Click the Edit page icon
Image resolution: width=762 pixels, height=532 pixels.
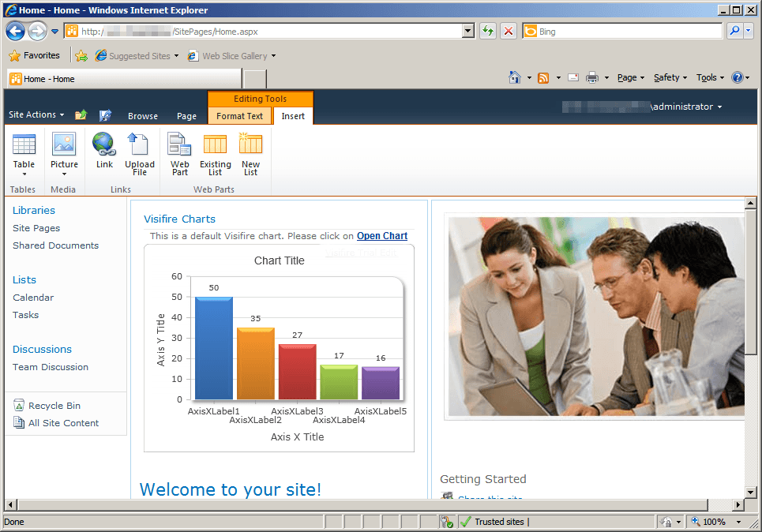[x=105, y=115]
